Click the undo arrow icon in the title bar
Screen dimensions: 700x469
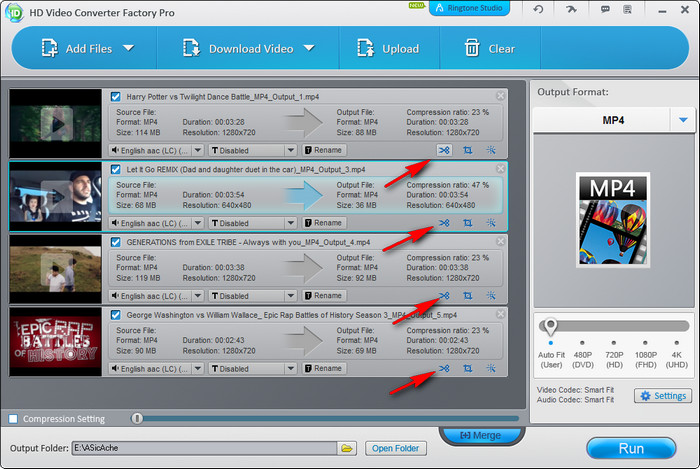(538, 9)
